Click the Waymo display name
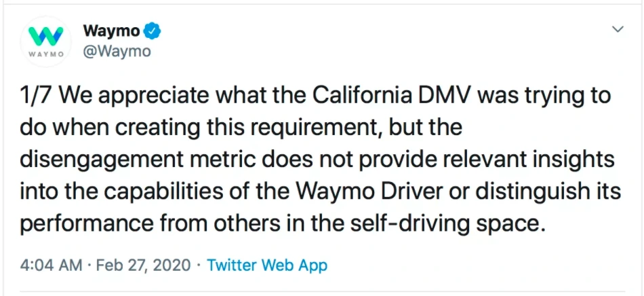Screen dimensions: 644x296 [x=111, y=31]
